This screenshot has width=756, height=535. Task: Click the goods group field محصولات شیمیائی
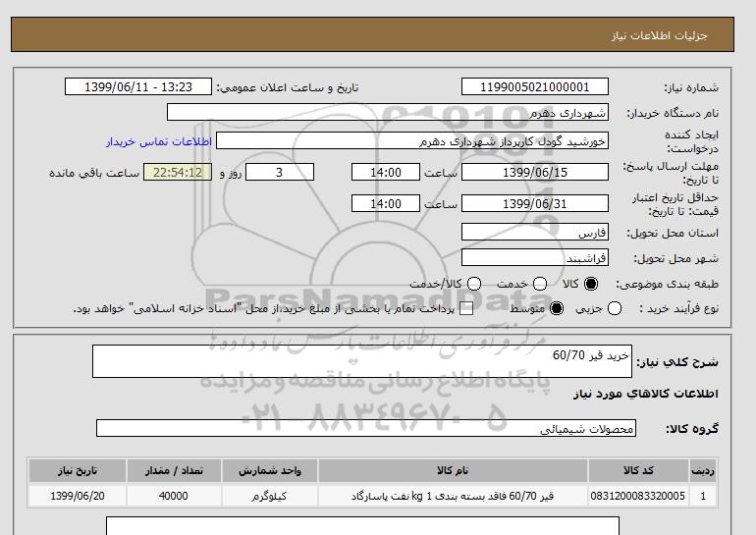pos(366,428)
